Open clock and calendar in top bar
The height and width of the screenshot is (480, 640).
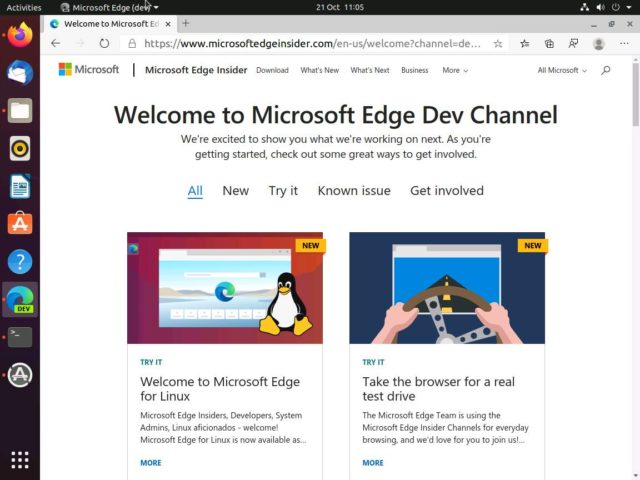pyautogui.click(x=340, y=7)
